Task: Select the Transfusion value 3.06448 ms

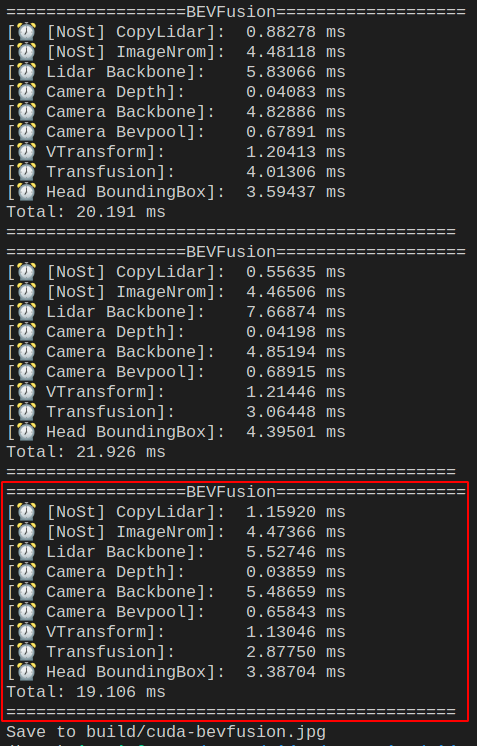Action: click(295, 412)
